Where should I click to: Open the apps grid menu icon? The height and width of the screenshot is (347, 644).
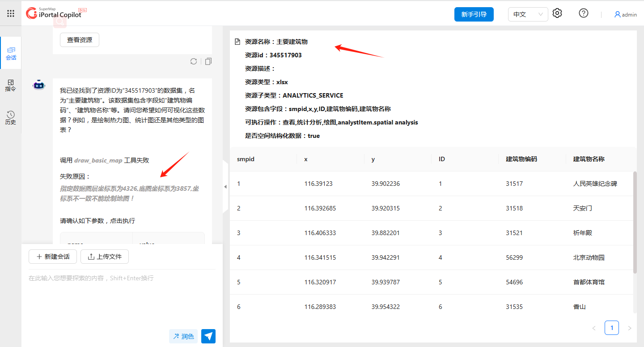pyautogui.click(x=11, y=13)
